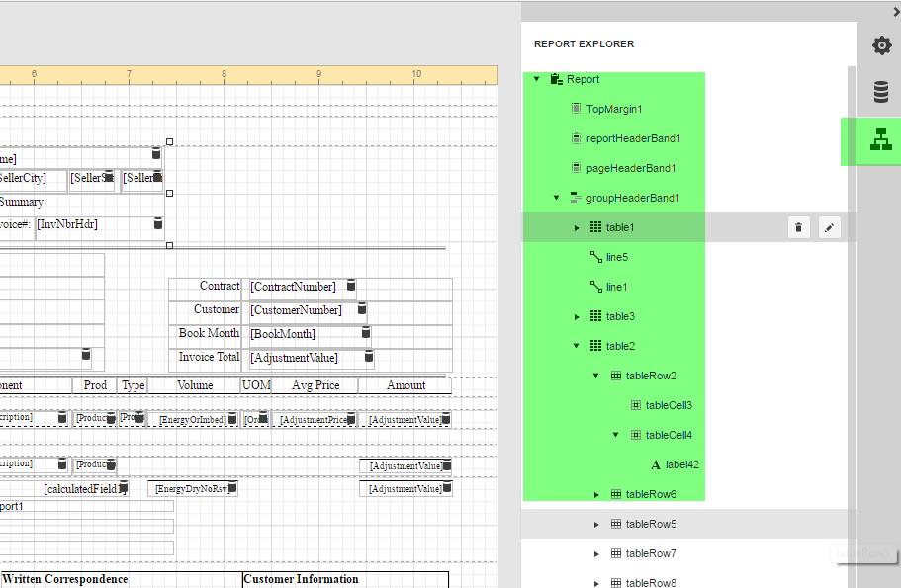Click the database tag on ContractNumber field
Screen dimensions: 901x588
click(350, 286)
